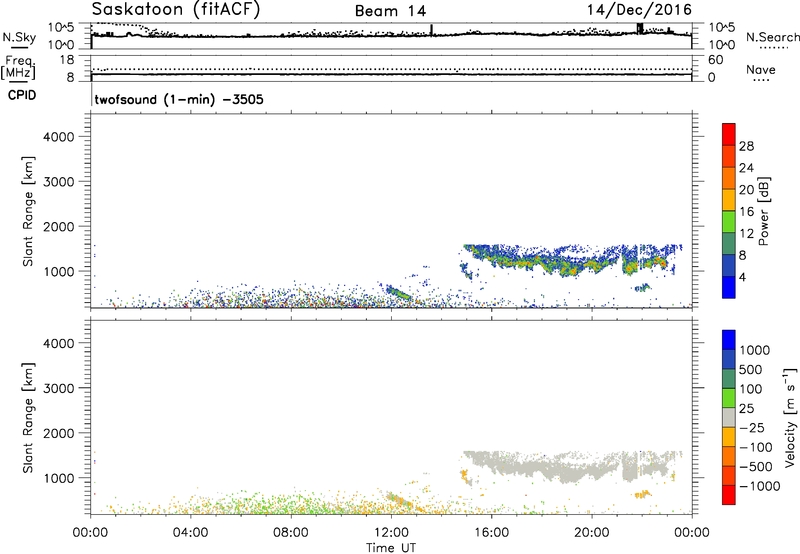The width and height of the screenshot is (800, 554).
Task: Click the "12:00" time tick label
Action: click(x=391, y=533)
